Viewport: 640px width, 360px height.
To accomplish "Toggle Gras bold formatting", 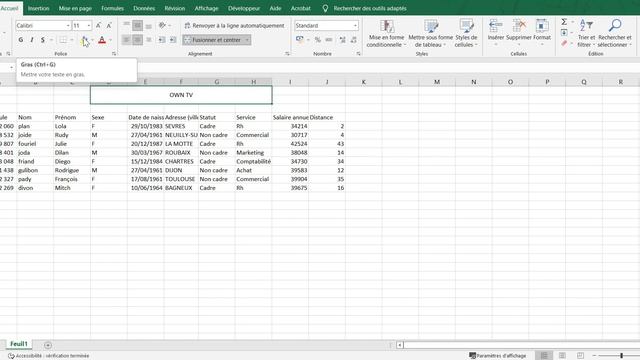I will (x=20, y=40).
